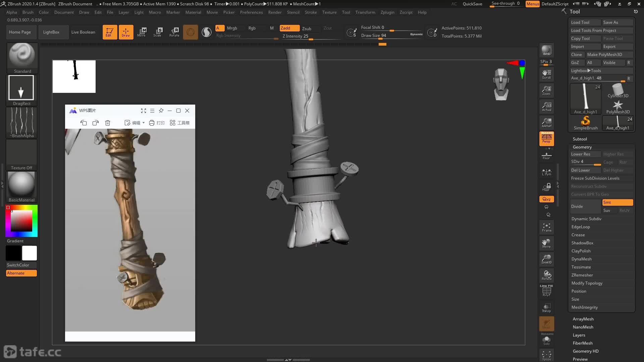Click the QuickSave button
The height and width of the screenshot is (362, 644).
tap(472, 4)
